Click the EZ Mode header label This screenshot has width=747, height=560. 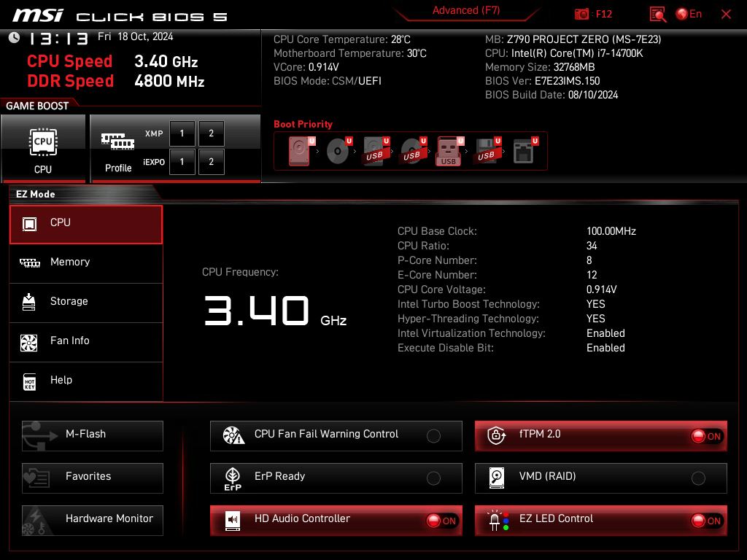(36, 194)
